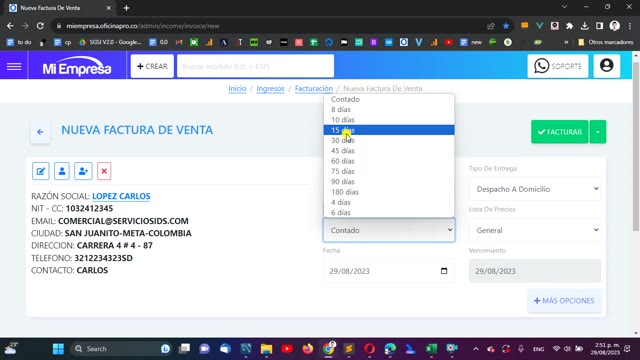Click the add new customer icon
This screenshot has width=640, height=360.
tap(83, 171)
